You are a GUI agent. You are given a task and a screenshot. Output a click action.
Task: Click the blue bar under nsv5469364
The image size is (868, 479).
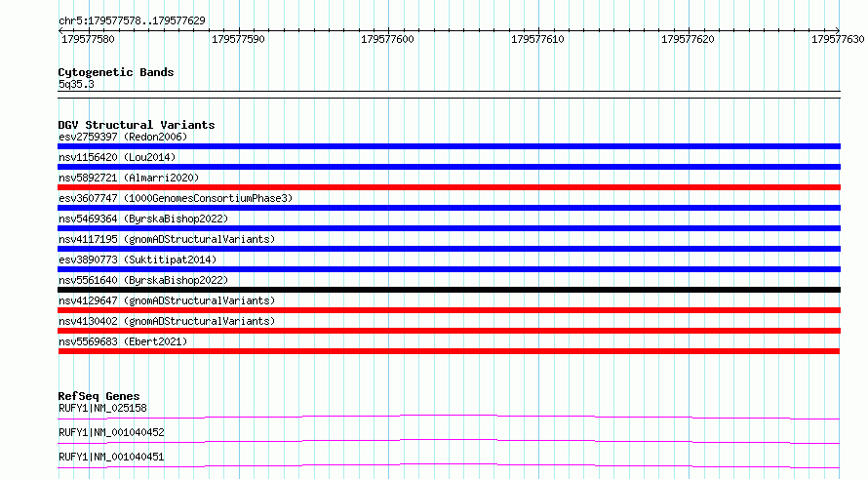(x=449, y=228)
